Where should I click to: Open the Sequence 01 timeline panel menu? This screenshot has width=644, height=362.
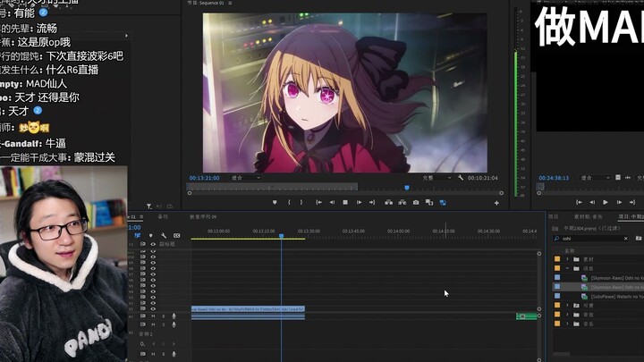click(x=141, y=216)
